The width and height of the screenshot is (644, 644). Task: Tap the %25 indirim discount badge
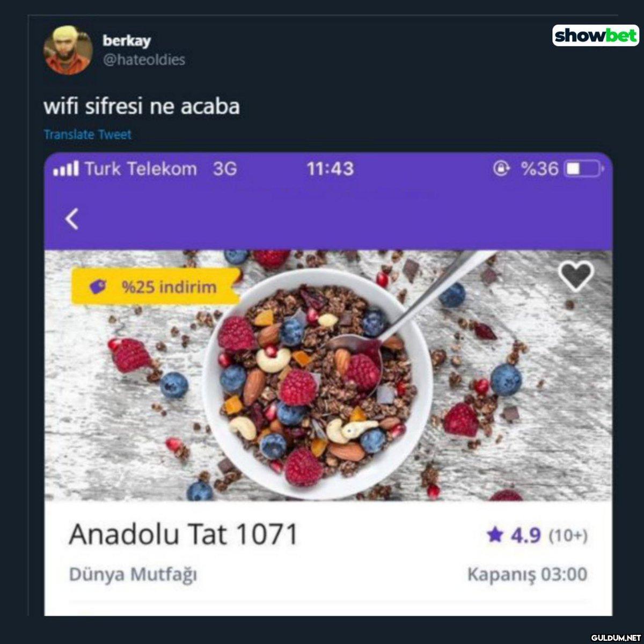click(x=155, y=287)
